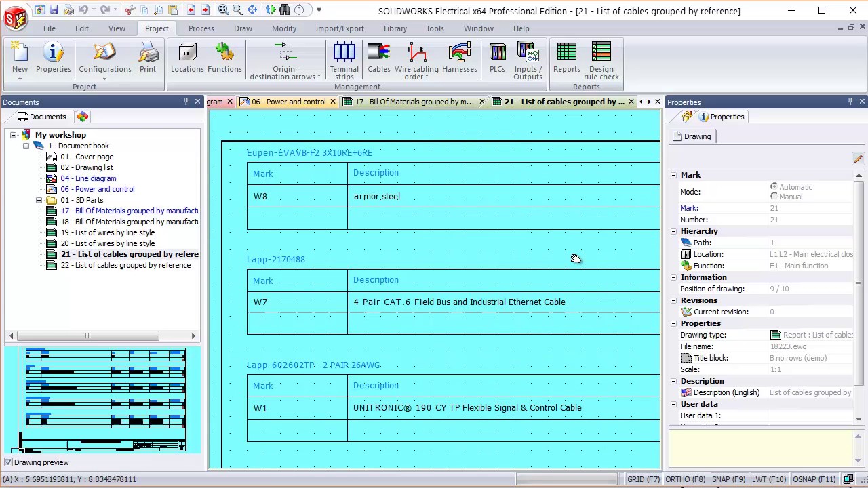Create a New project from ribbon
This screenshot has height=488, width=868.
(20, 60)
